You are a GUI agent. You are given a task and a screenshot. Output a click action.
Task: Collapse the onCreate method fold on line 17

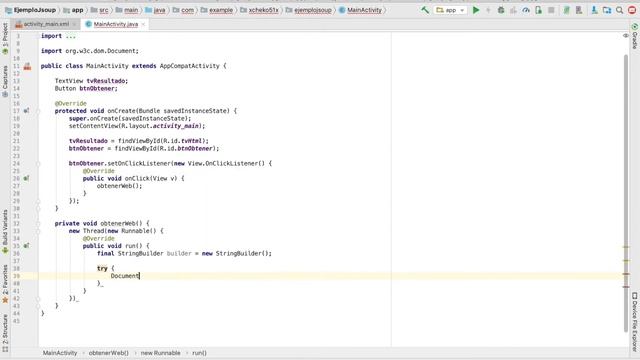[x=38, y=111]
